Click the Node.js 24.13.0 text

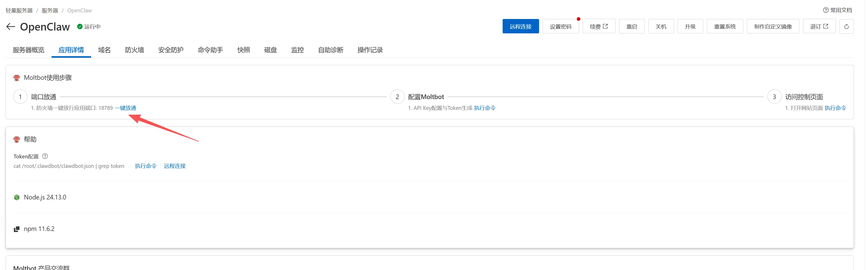click(x=45, y=197)
